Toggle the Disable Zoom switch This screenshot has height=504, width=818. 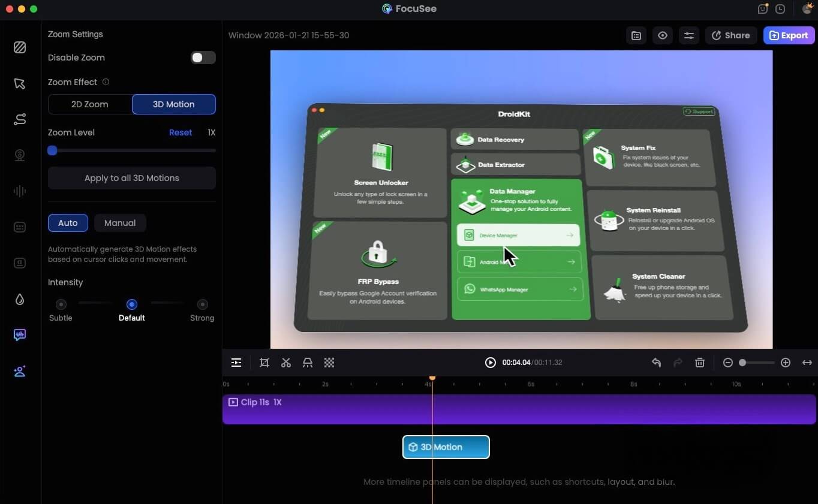click(x=203, y=58)
